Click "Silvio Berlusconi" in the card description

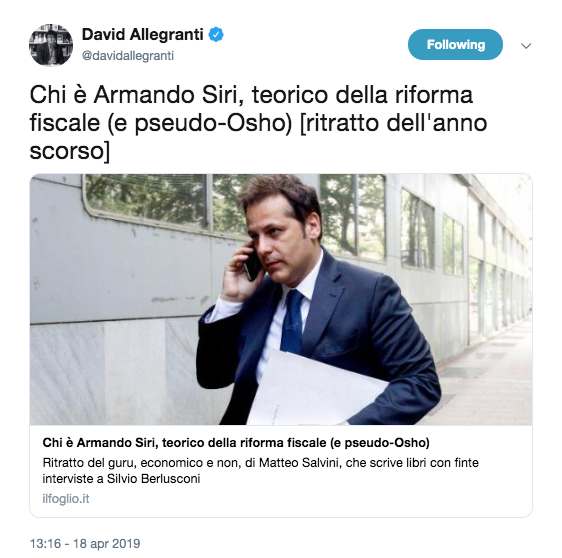click(x=154, y=479)
